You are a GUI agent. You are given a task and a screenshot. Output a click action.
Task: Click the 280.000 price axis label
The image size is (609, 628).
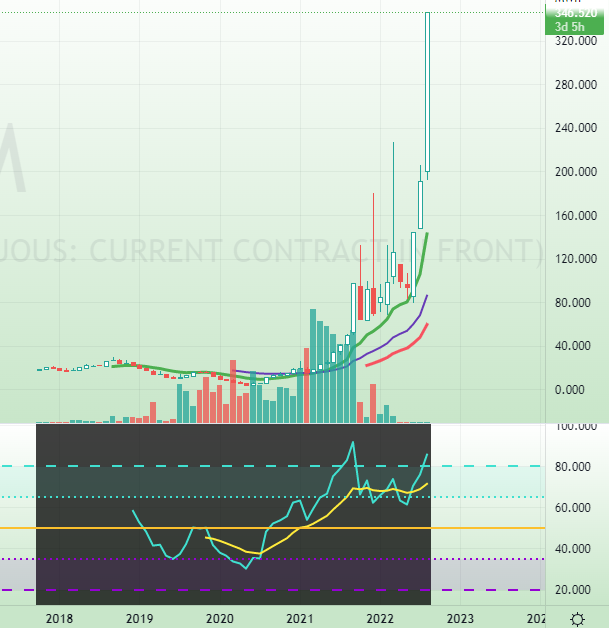coord(575,85)
